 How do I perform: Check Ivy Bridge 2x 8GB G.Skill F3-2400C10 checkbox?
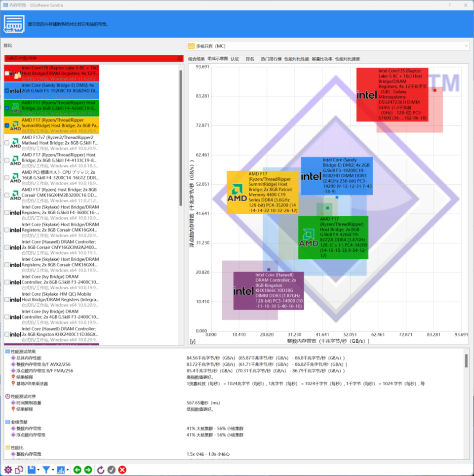coord(7,282)
